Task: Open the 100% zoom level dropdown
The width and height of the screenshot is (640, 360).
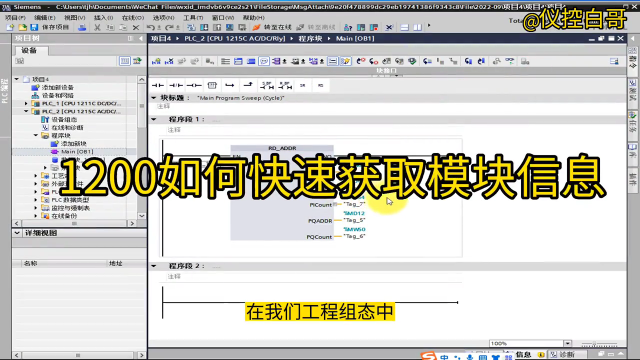Action: [x=567, y=343]
